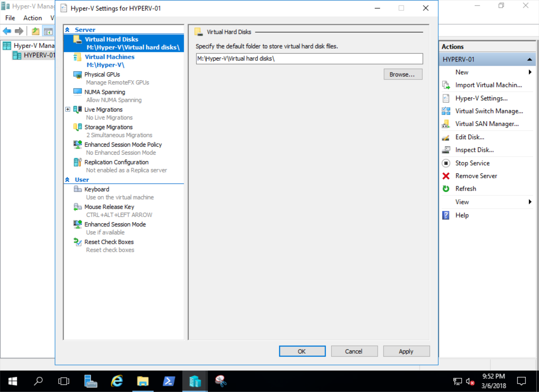
Task: Click the 'CTRL+ALT+LEFT ARROW' text
Action: pyautogui.click(x=119, y=215)
